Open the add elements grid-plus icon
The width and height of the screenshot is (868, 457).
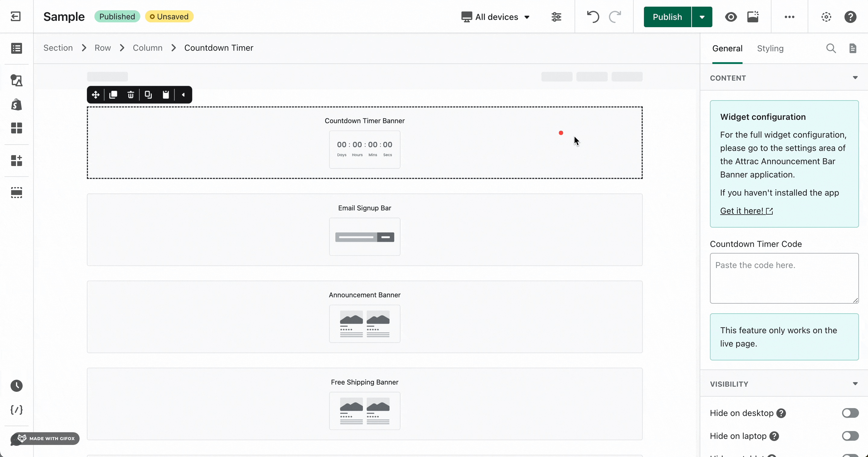click(x=16, y=161)
